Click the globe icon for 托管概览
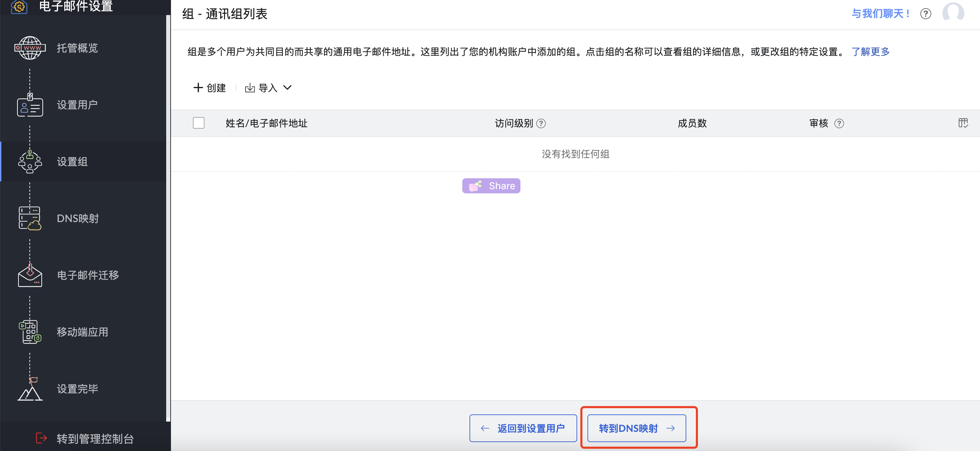980x451 pixels. 30,48
